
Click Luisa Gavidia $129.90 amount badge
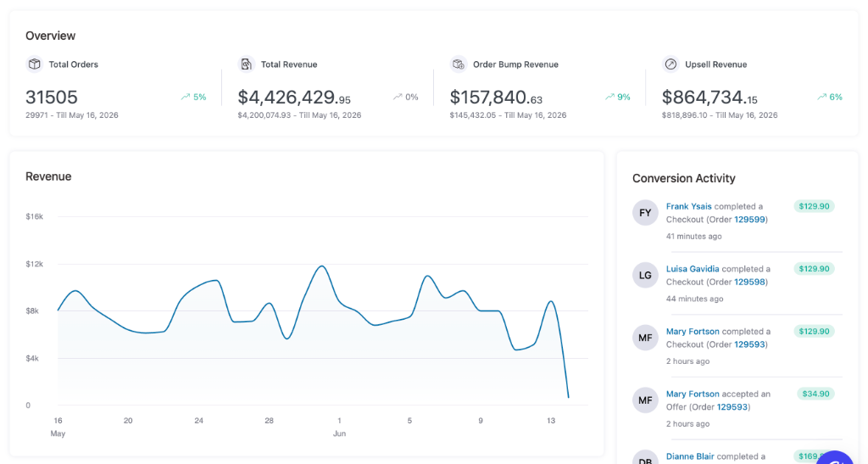814,269
